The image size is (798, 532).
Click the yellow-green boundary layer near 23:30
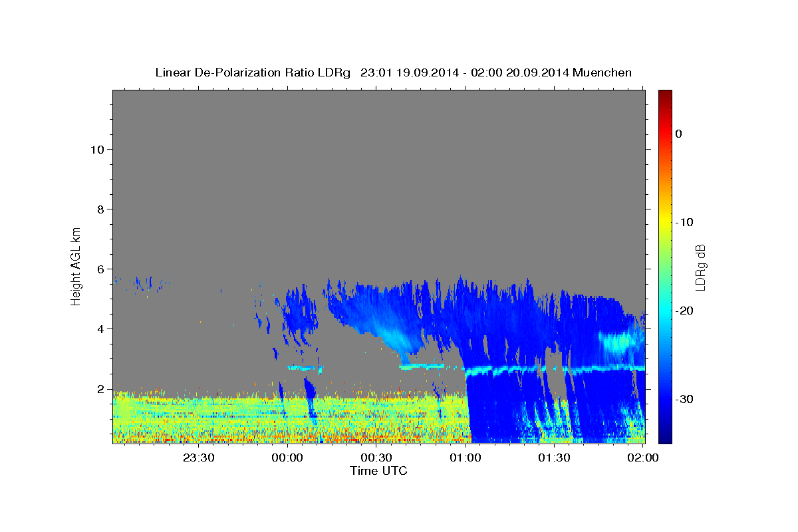(x=198, y=419)
